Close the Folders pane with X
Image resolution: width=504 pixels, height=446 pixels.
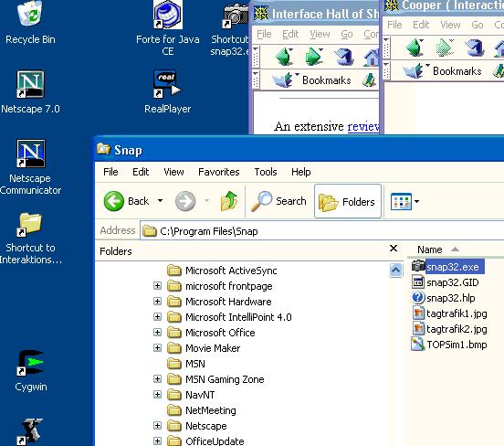(x=394, y=248)
